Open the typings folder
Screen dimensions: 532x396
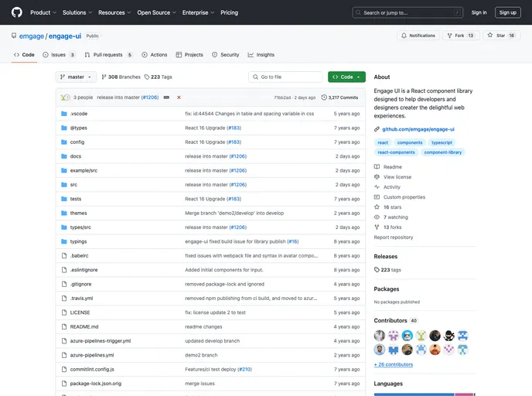pyautogui.click(x=78, y=241)
